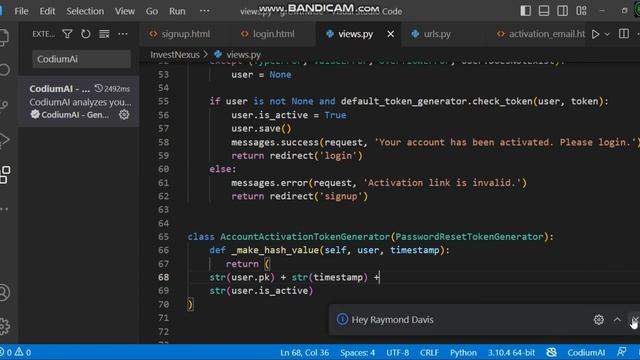The height and width of the screenshot is (360, 640).
Task: Click line number 68 in the gutter
Action: tap(164, 278)
